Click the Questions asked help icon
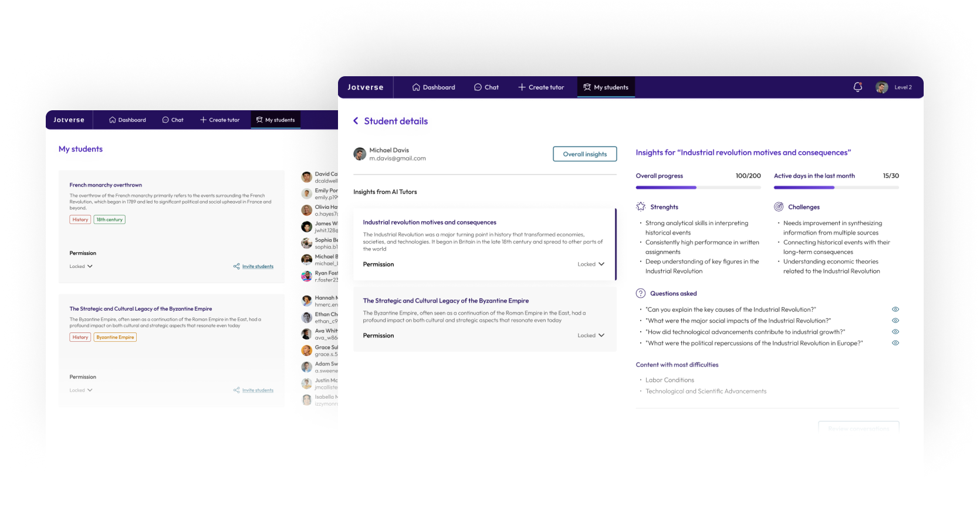980x506 pixels. (x=641, y=294)
